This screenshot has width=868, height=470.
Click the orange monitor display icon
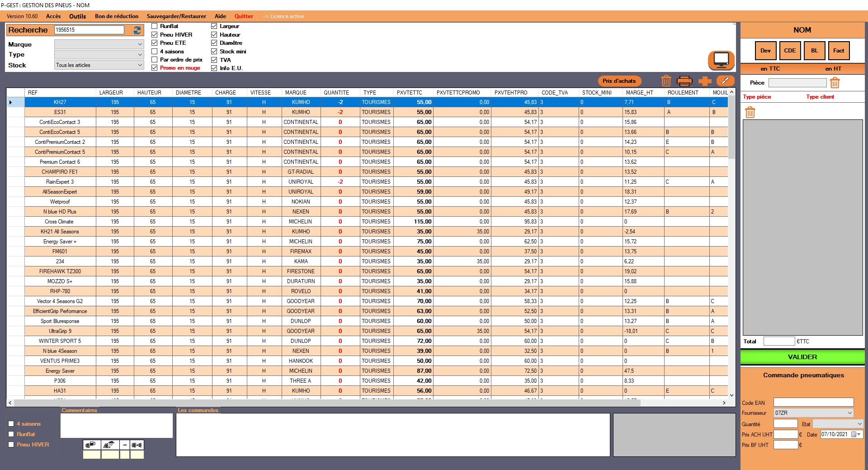point(721,60)
